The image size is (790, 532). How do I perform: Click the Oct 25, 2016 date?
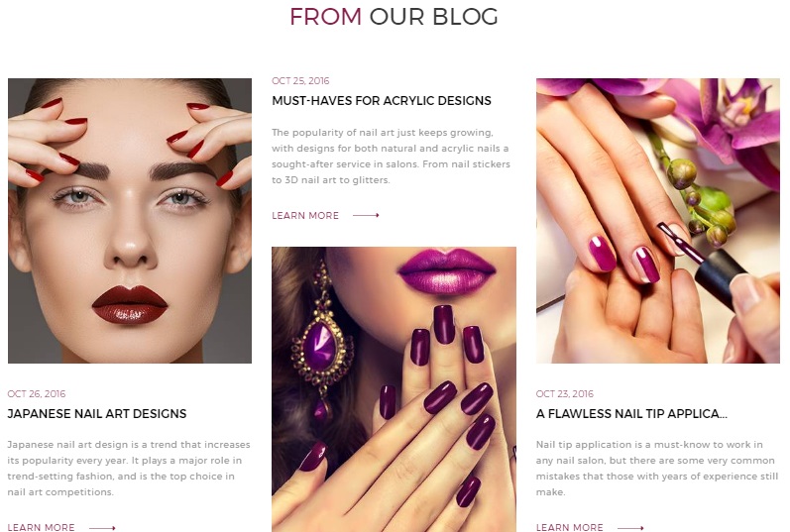point(300,80)
